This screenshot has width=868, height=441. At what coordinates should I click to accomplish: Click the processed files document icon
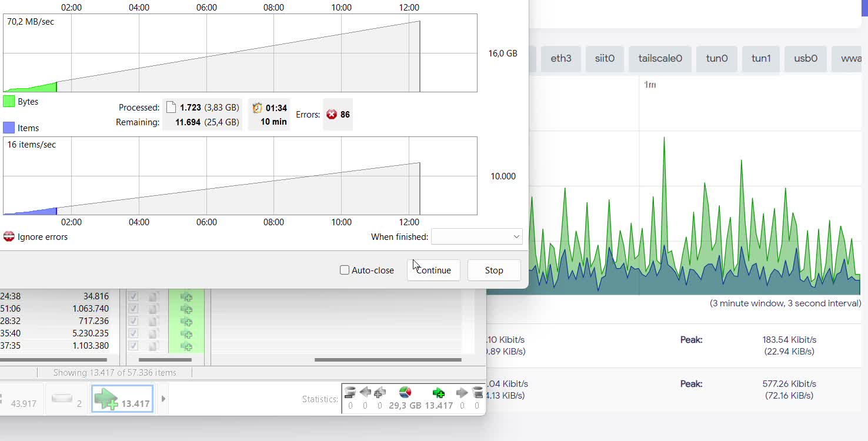click(171, 108)
